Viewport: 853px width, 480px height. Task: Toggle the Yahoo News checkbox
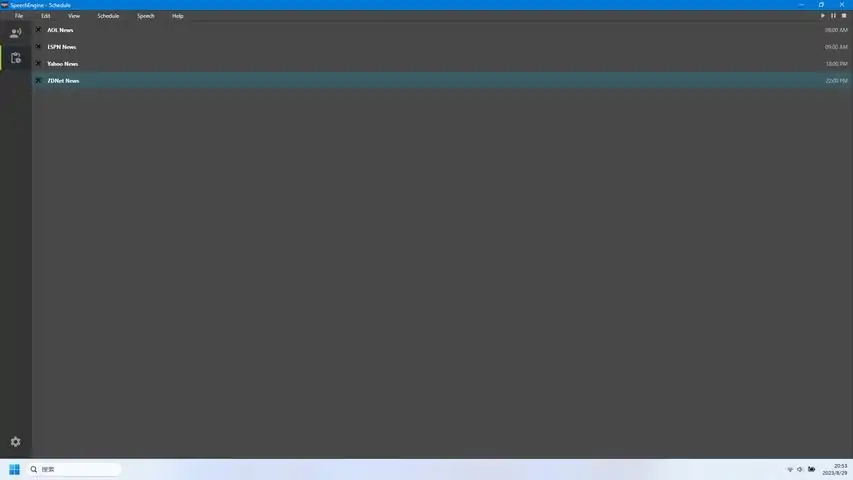point(38,64)
